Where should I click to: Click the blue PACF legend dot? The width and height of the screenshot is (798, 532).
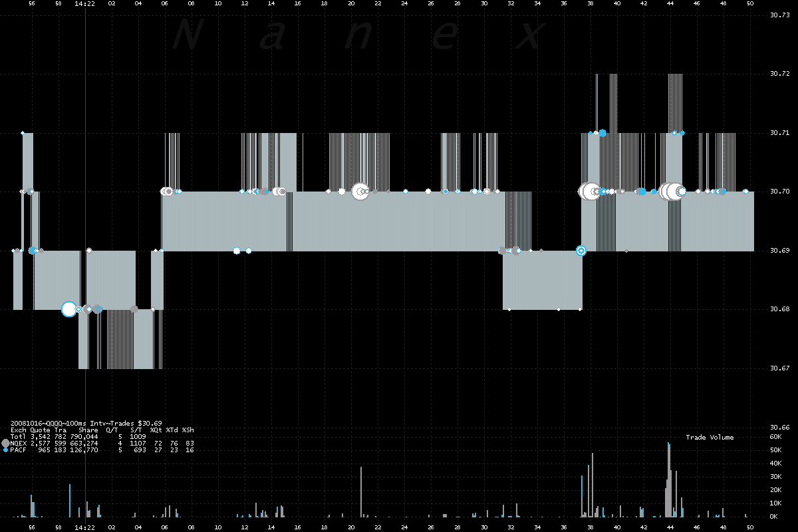(x=6, y=450)
